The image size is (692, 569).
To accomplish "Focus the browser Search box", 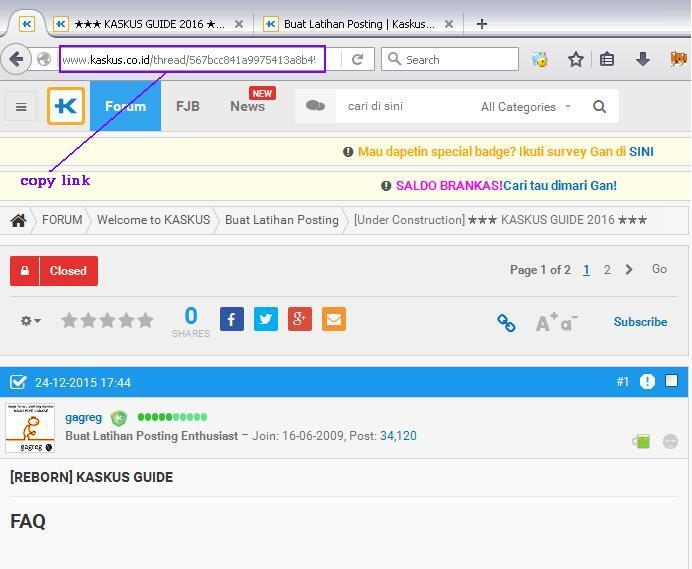I will 450,59.
